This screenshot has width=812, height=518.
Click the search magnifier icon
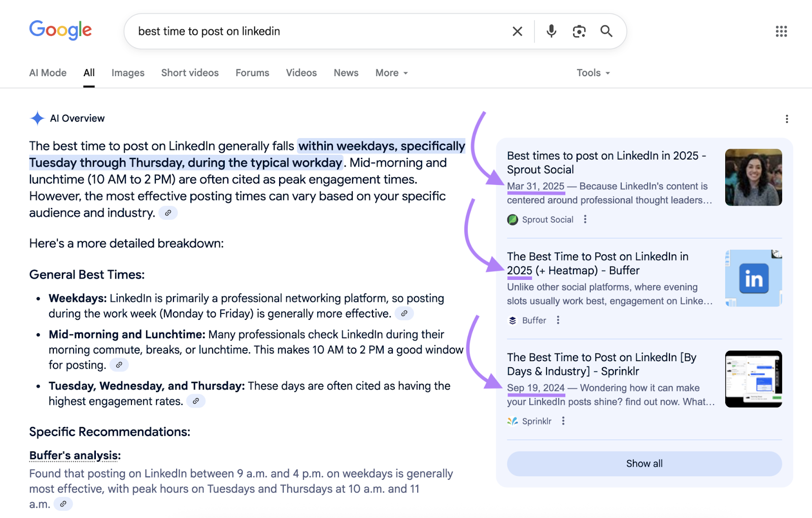click(x=606, y=31)
